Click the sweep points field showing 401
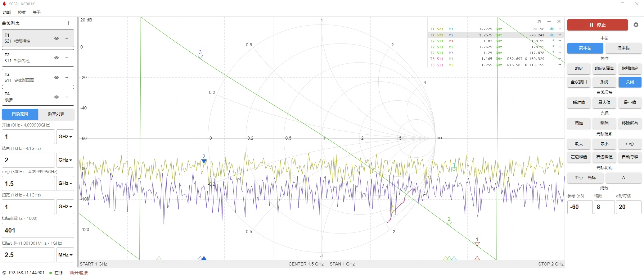The width and height of the screenshot is (644, 277). pos(38,230)
